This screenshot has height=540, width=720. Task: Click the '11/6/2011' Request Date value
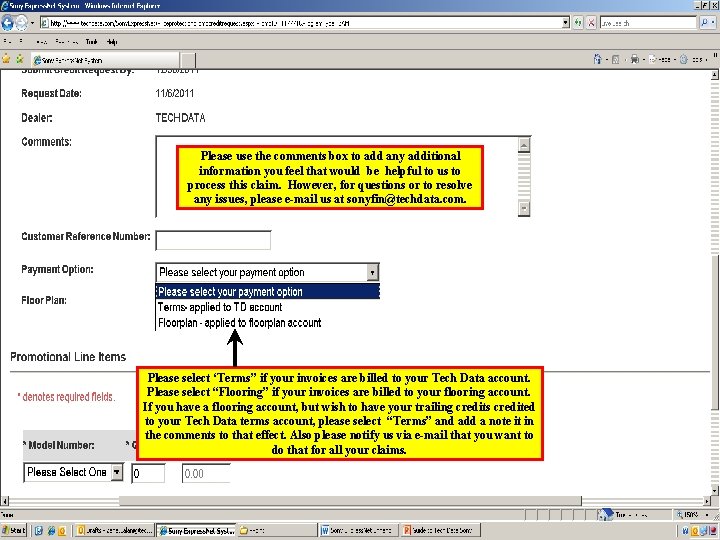click(174, 93)
